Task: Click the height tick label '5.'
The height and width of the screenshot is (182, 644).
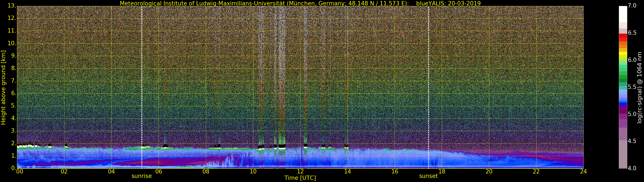Action: [14, 106]
